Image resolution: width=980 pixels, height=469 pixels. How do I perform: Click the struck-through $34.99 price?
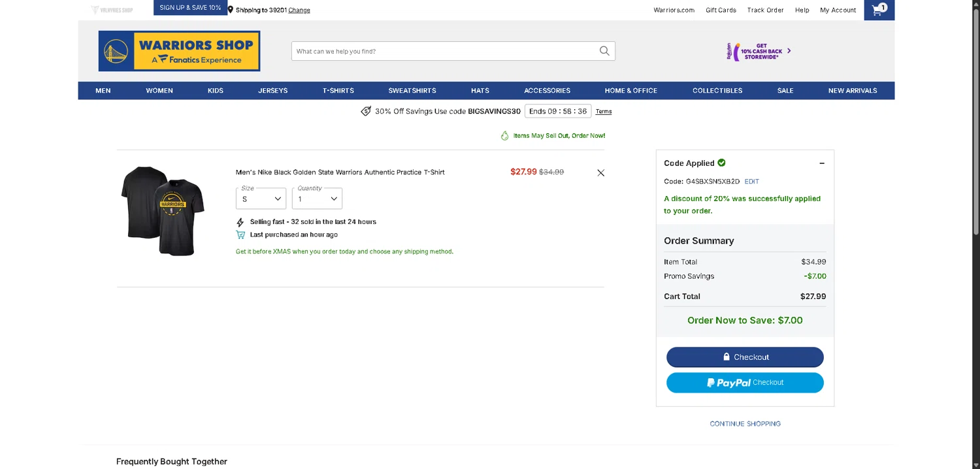551,172
